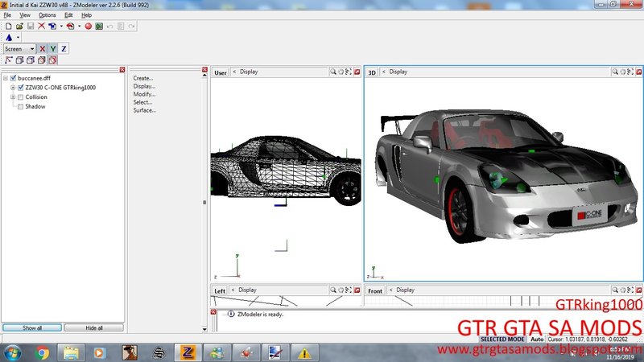The width and height of the screenshot is (644, 362).
Task: Collapse the buccanee.dff tree node
Action: click(x=6, y=78)
